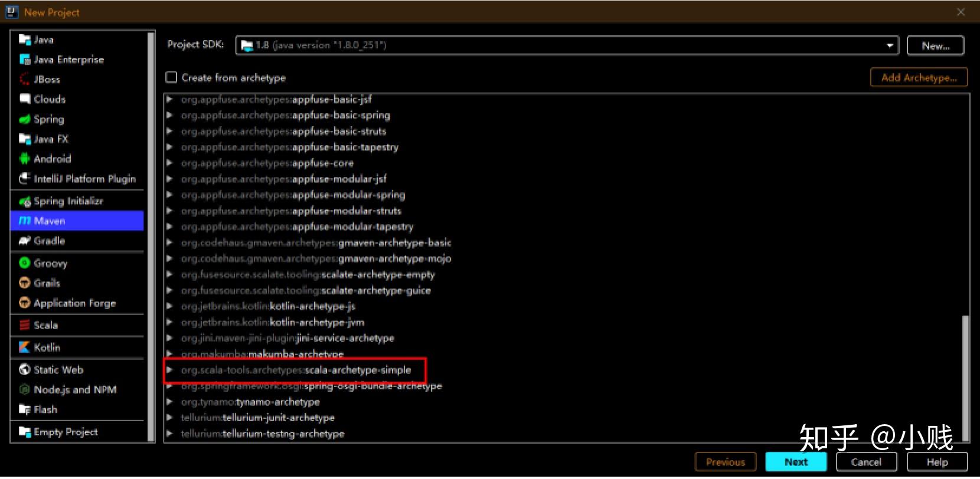Select the Java project type icon
Viewport: 980px width, 479px height.
tap(24, 40)
